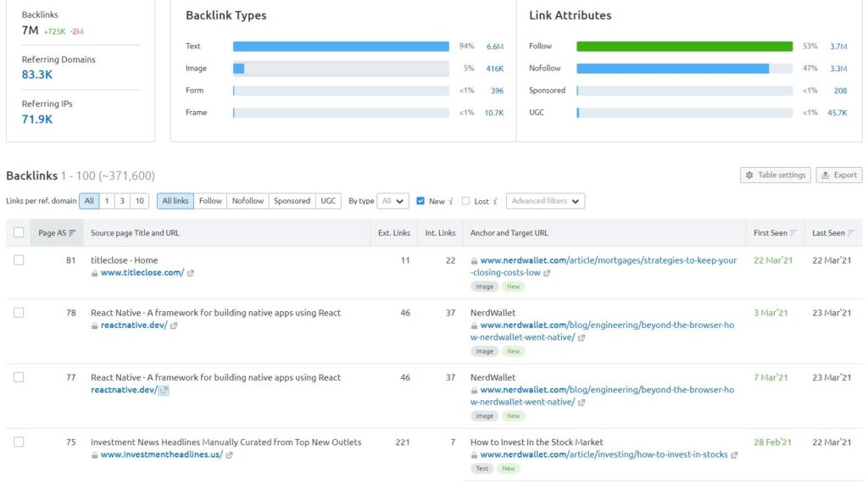Click the external link icon beside www.titleclose.com
Viewport: 868px width, 490px height.
tap(190, 274)
